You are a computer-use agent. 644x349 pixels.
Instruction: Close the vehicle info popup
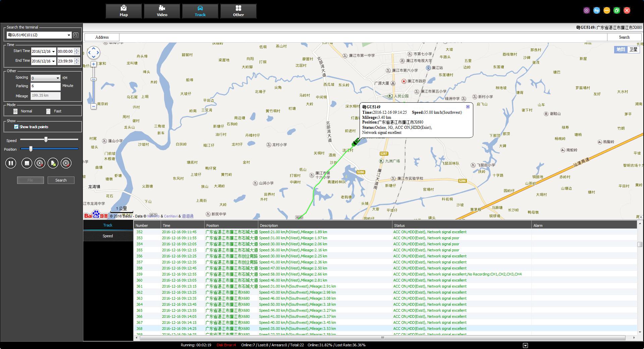(468, 107)
